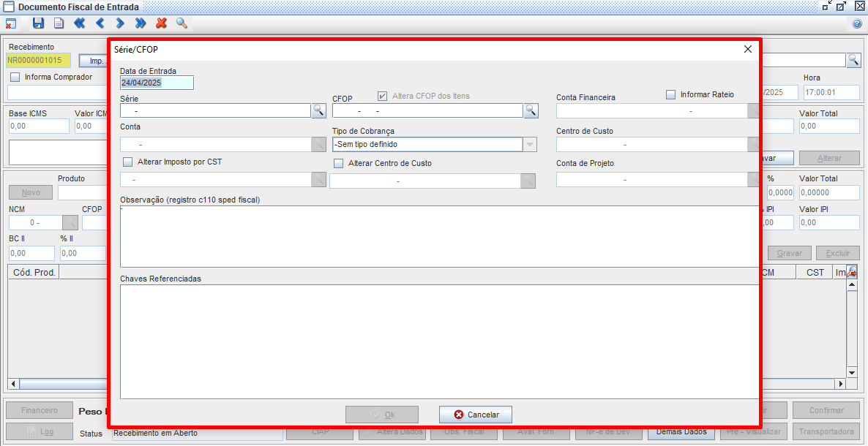Viewport: 868px width, 446px height.
Task: Toggle Alterar Centro de Custo checkbox
Action: coord(338,164)
